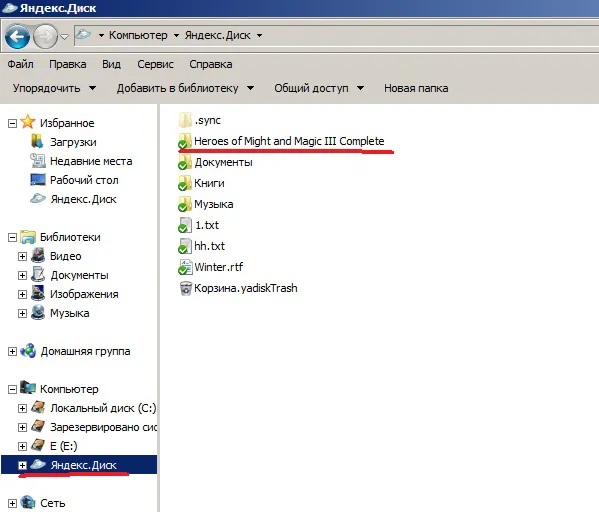Open the Вид menu

click(111, 64)
